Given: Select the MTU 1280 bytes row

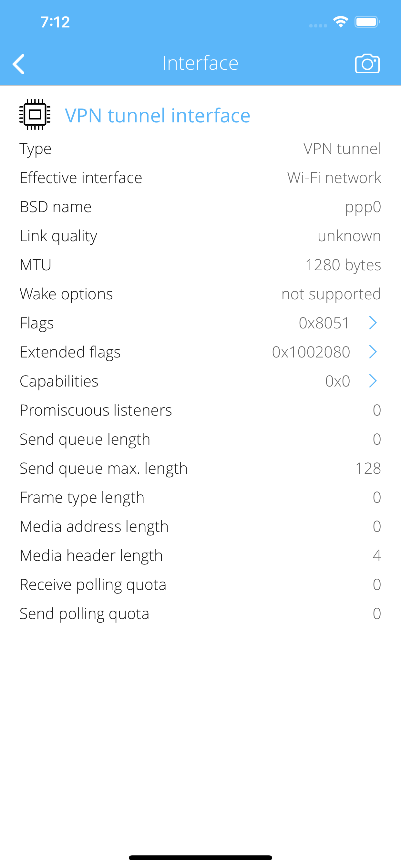Looking at the screenshot, I should (200, 265).
